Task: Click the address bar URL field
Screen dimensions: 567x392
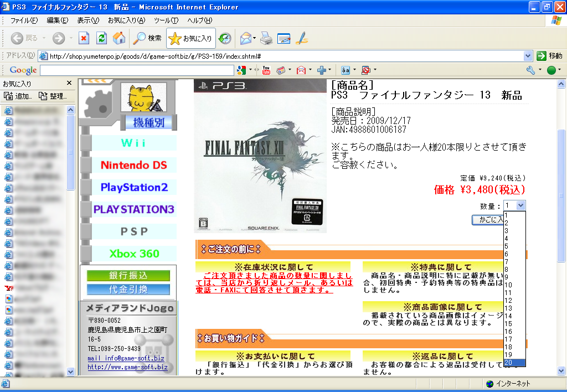Action: point(281,56)
